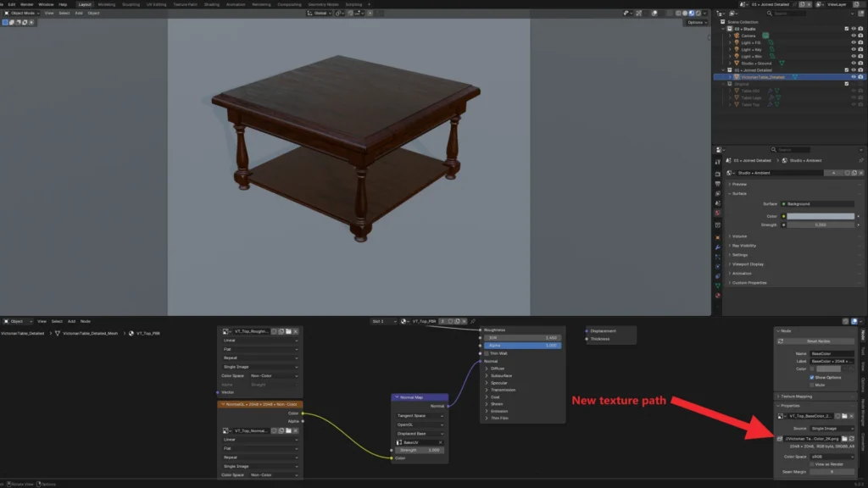Toggle the Show Options checkbox

pyautogui.click(x=812, y=377)
